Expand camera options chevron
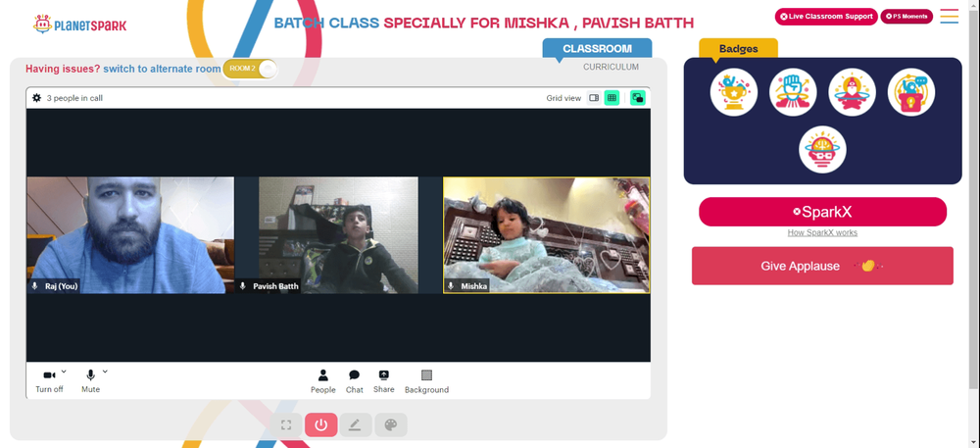This screenshot has width=980, height=448. (x=64, y=372)
